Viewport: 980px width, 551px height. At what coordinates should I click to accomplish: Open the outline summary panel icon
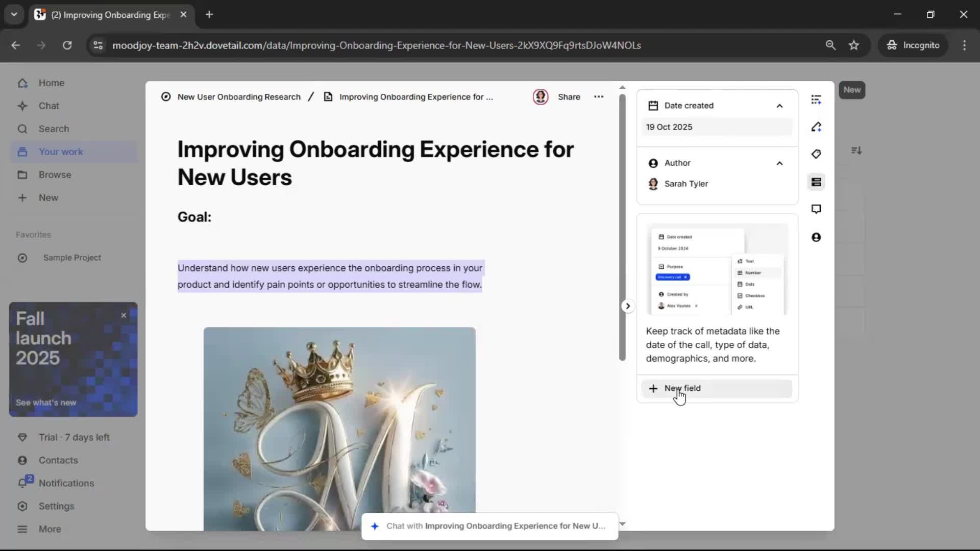click(x=816, y=99)
